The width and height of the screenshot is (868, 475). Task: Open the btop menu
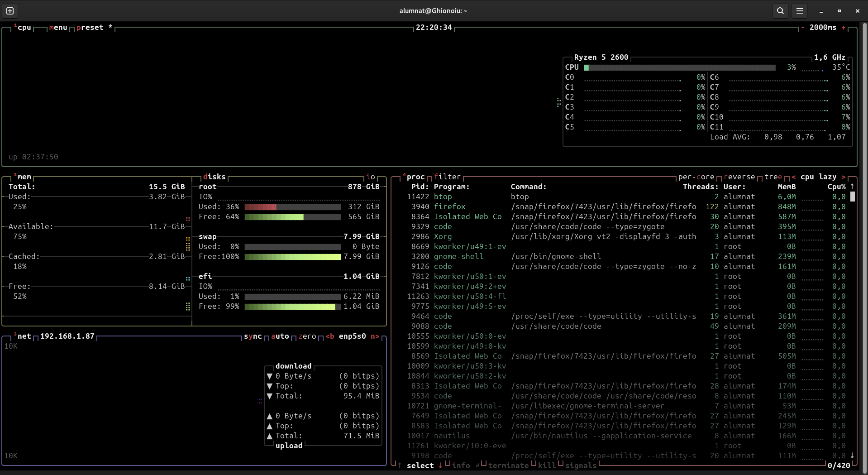(58, 28)
